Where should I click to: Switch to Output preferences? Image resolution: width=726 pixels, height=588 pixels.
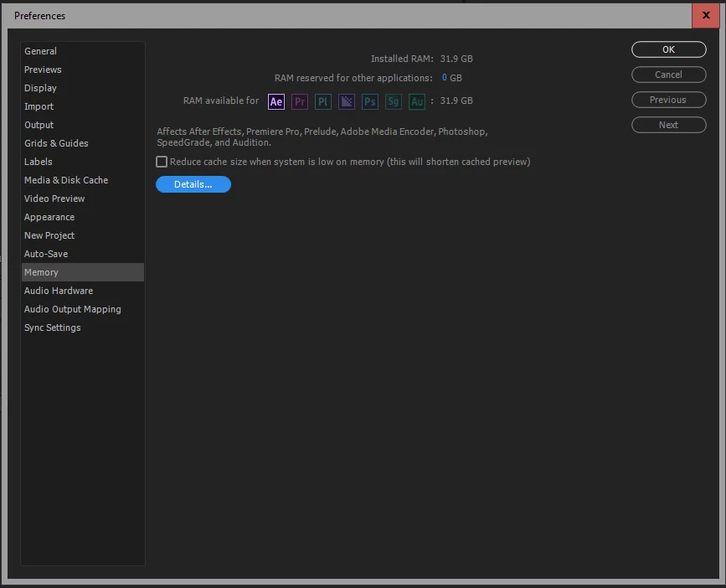pos(83,125)
